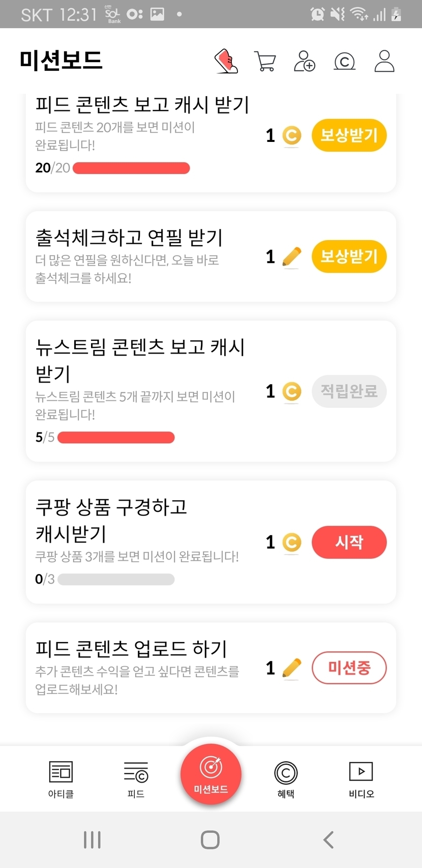The height and width of the screenshot is (868, 422).
Task: Open the 비디오 tab
Action: coord(361,778)
